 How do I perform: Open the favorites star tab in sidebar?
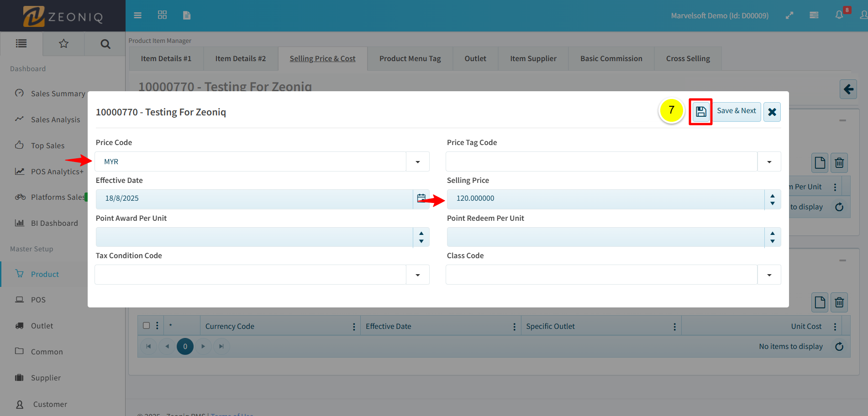[63, 44]
